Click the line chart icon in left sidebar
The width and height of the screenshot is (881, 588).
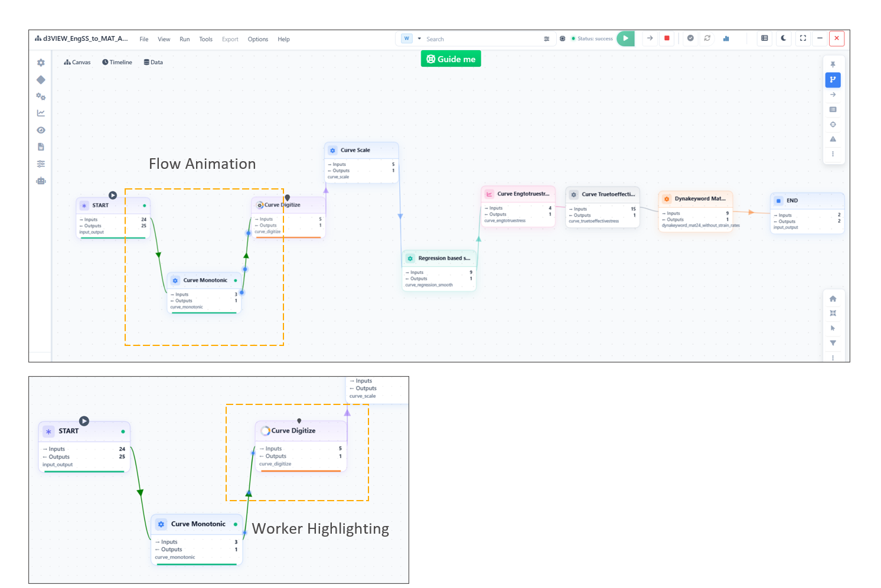pos(41,113)
